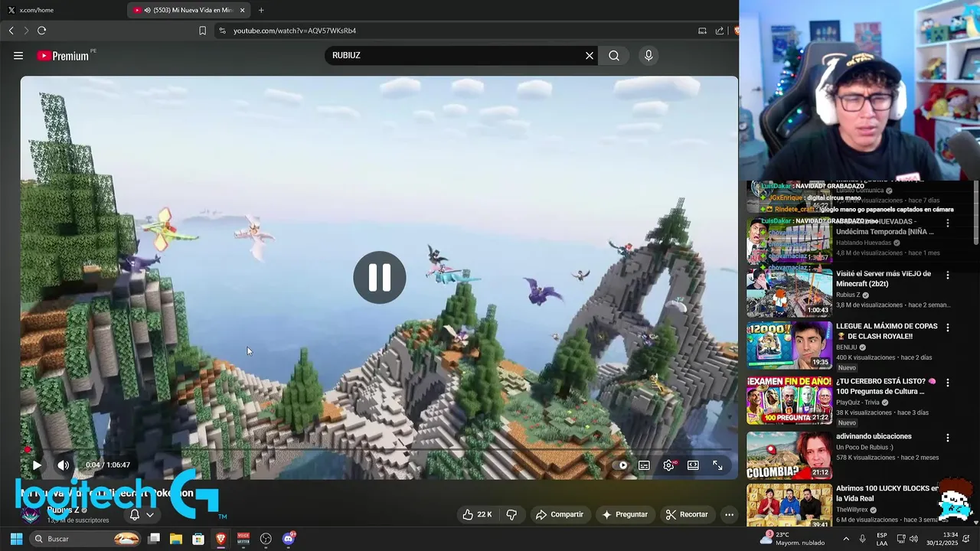This screenshot has width=980, height=551.
Task: Open player settings gear
Action: pyautogui.click(x=669, y=465)
